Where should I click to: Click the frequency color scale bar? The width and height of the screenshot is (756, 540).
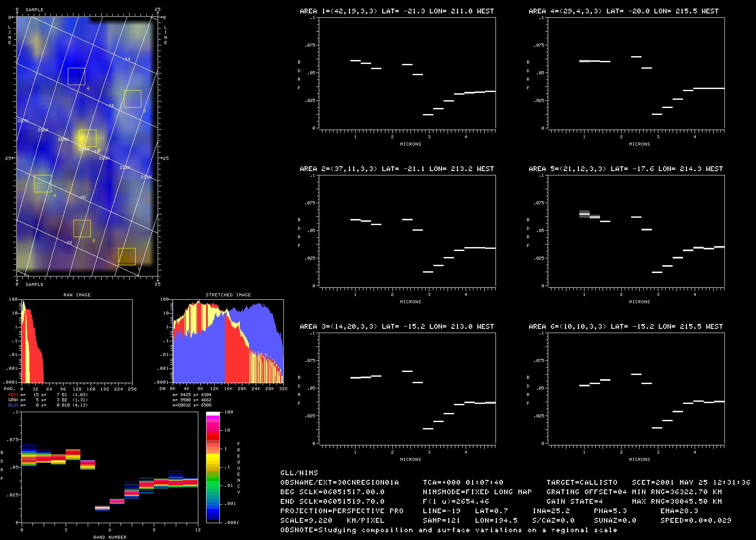click(x=213, y=467)
